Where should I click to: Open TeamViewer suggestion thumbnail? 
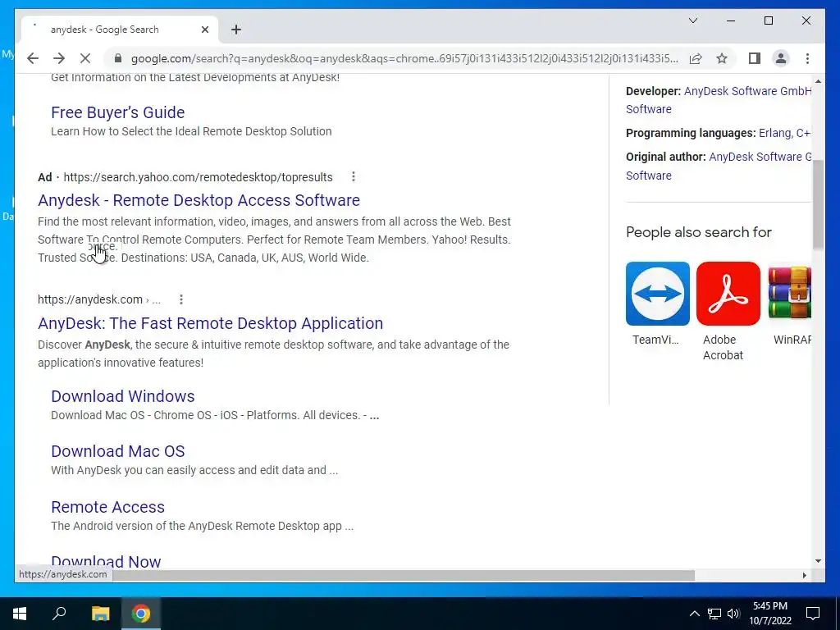click(657, 294)
